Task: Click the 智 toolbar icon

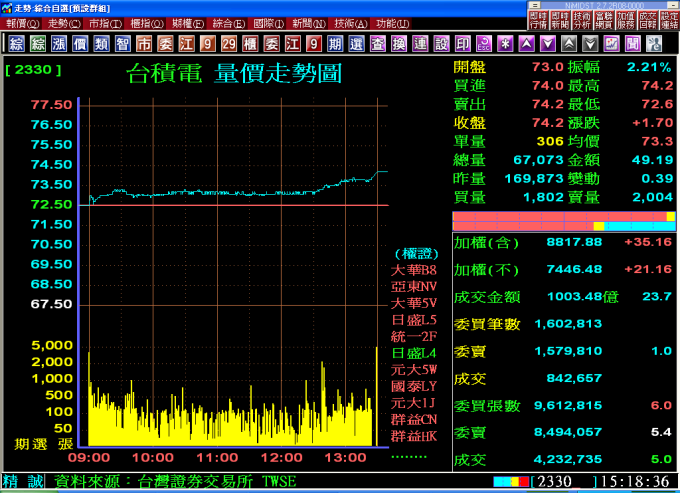Action: point(123,43)
